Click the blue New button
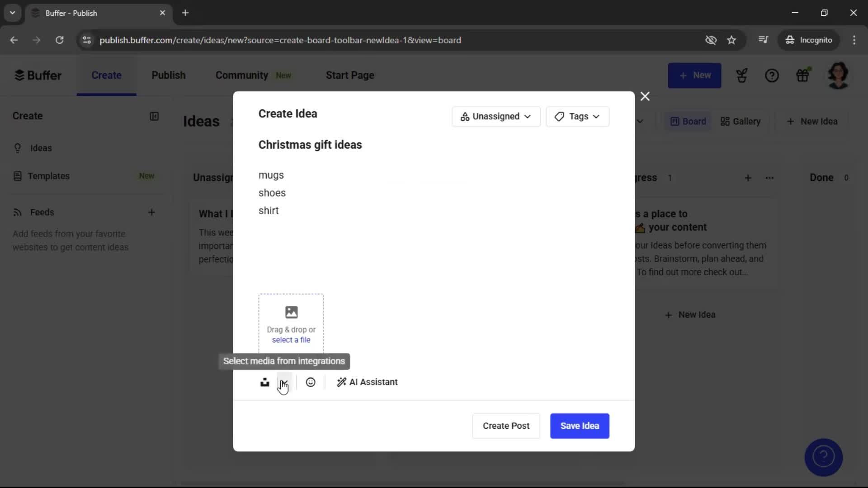The image size is (868, 488). click(694, 75)
